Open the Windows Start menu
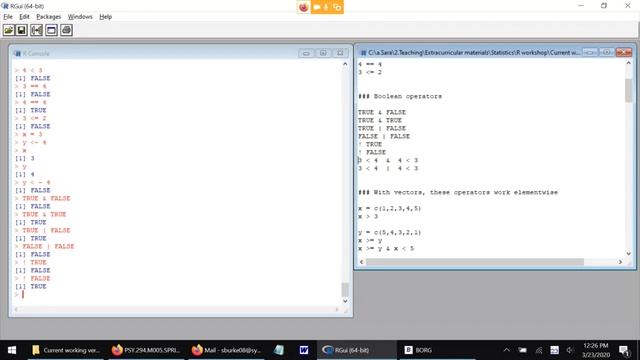640x360 pixels. pyautogui.click(x=12, y=350)
